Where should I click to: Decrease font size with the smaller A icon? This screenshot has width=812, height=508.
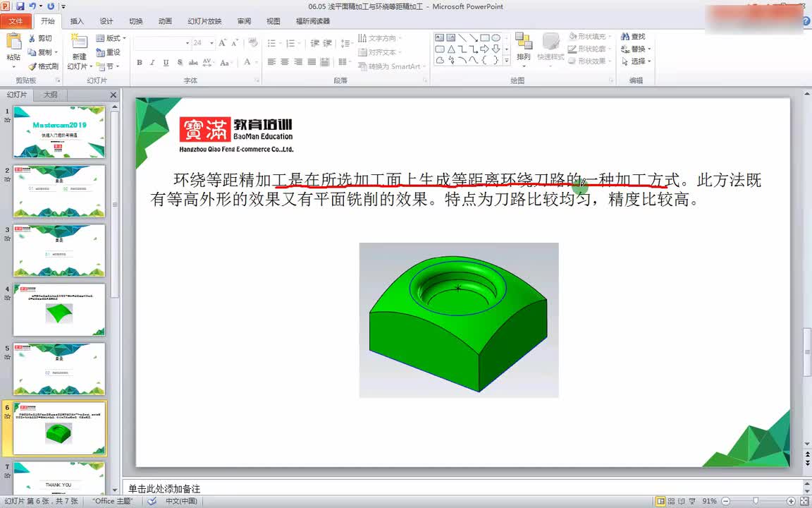pyautogui.click(x=235, y=42)
